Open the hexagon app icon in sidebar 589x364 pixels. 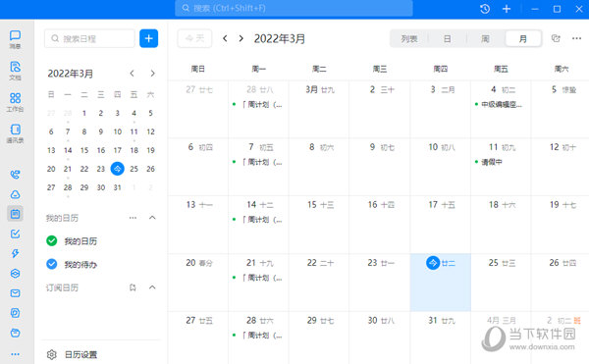coord(15,273)
